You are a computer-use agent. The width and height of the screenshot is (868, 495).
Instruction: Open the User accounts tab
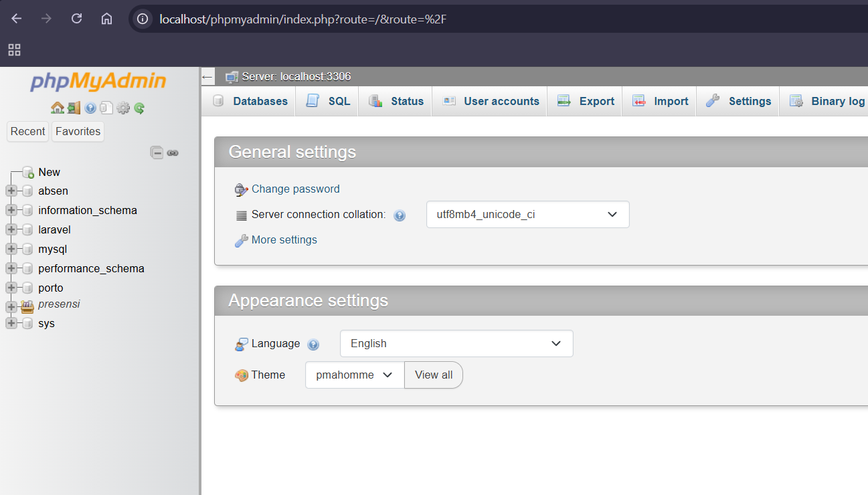pos(491,101)
